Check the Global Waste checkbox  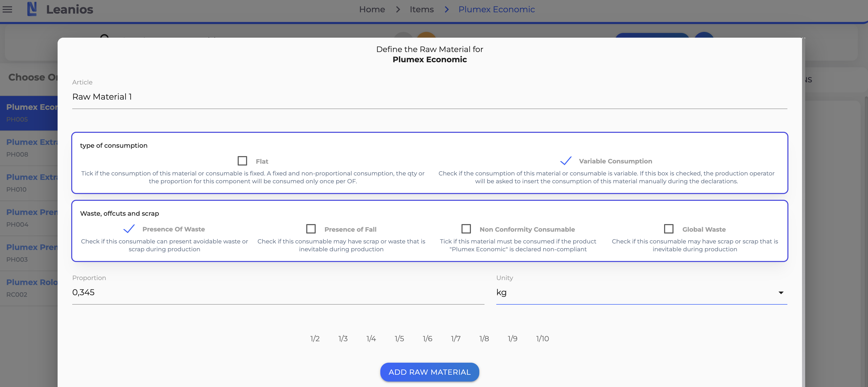[x=669, y=229]
